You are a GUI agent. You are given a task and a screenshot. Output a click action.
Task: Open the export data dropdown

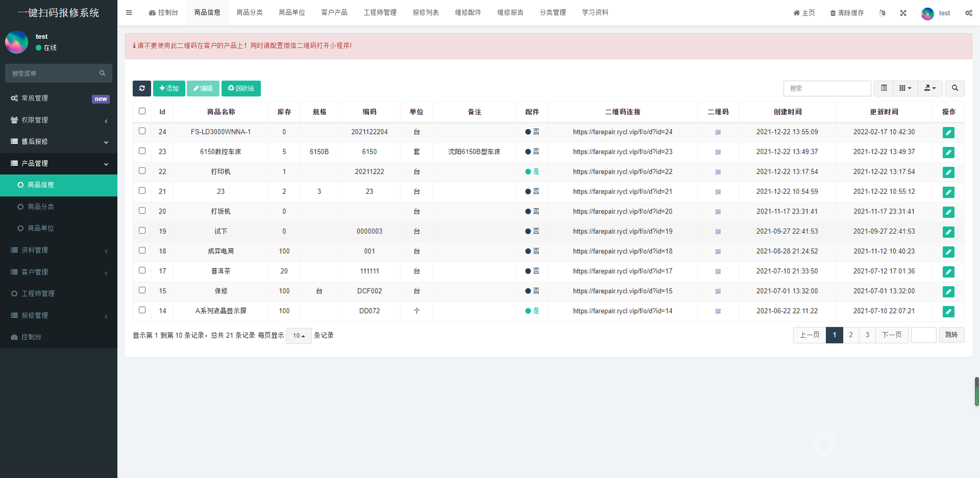[x=930, y=88]
